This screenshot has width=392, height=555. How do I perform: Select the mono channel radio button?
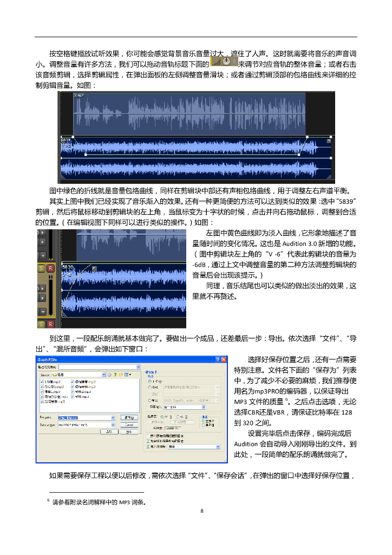click(x=203, y=425)
